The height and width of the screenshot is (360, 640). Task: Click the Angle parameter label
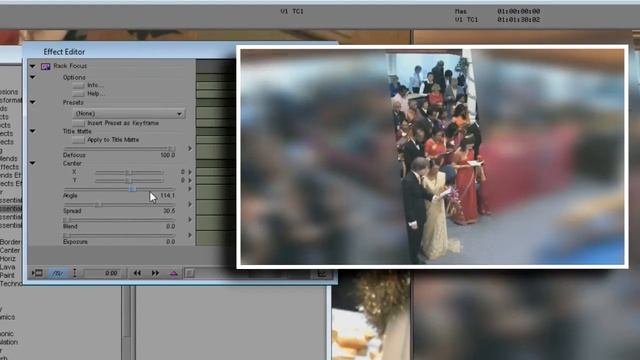click(70, 196)
